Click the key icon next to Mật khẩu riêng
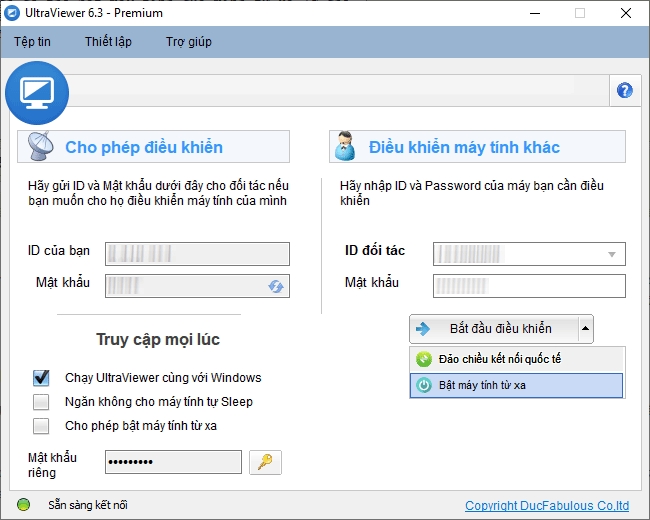Image resolution: width=650 pixels, height=520 pixels. (x=265, y=462)
